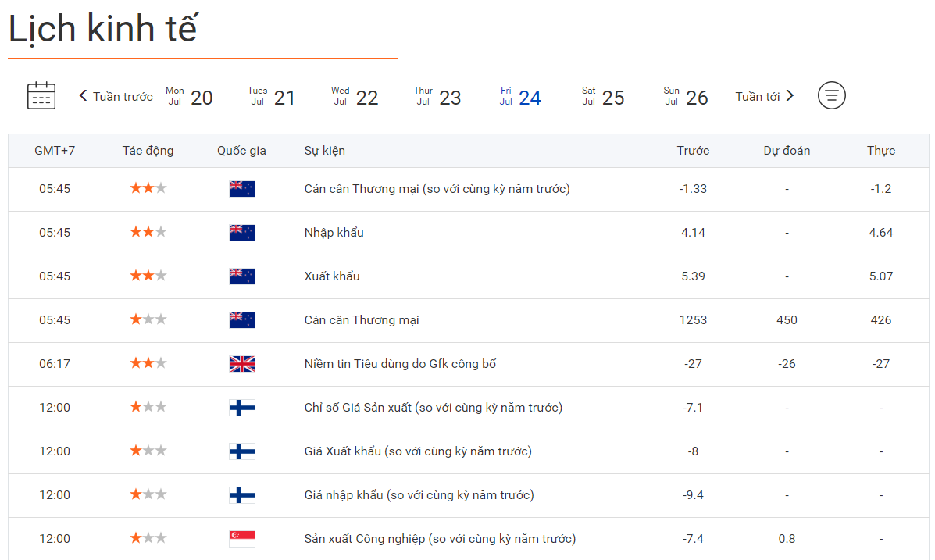The width and height of the screenshot is (935, 560).
Task: Click impact stars for Gfk consumer confidence
Action: 148,364
